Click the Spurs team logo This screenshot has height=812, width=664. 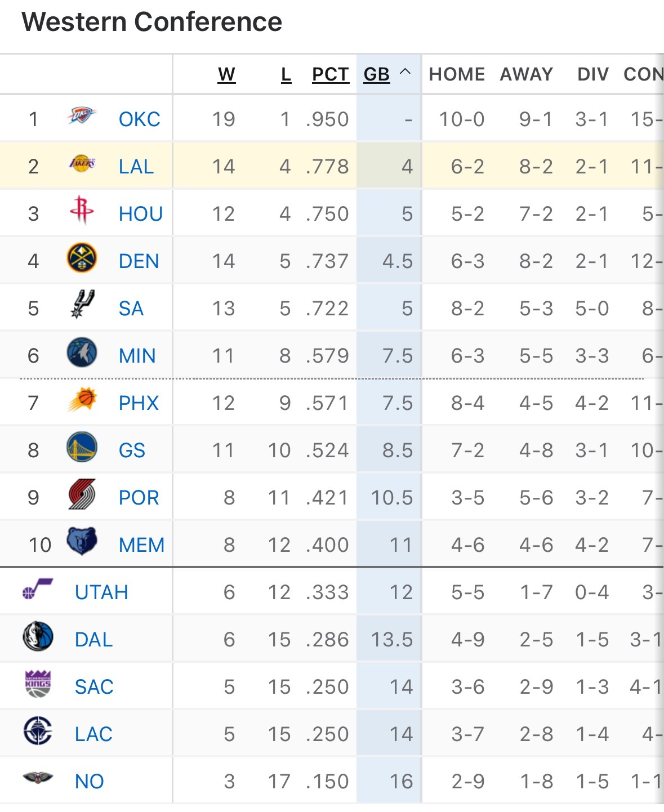82,305
